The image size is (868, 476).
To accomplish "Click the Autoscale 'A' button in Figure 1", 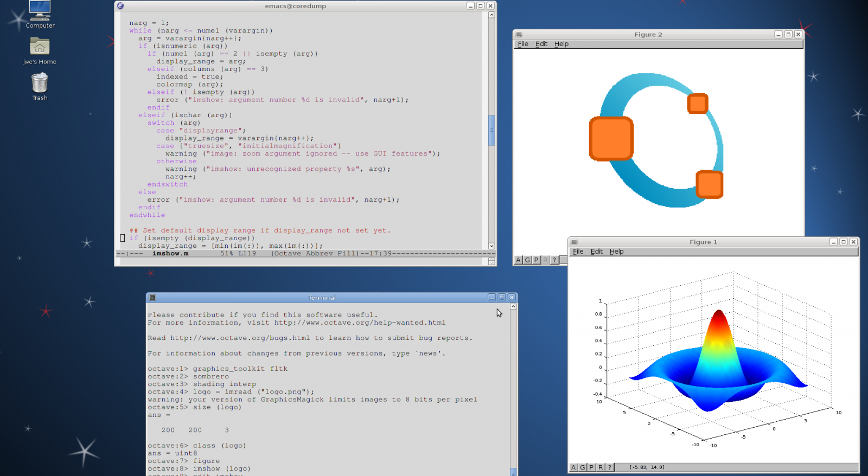I will 573,467.
